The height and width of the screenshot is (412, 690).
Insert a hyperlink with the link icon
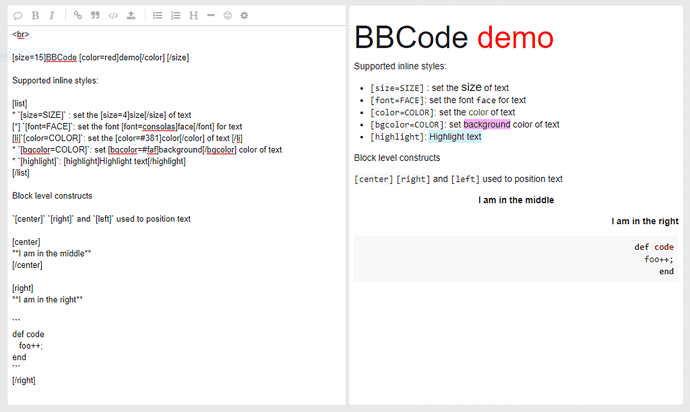tap(77, 15)
